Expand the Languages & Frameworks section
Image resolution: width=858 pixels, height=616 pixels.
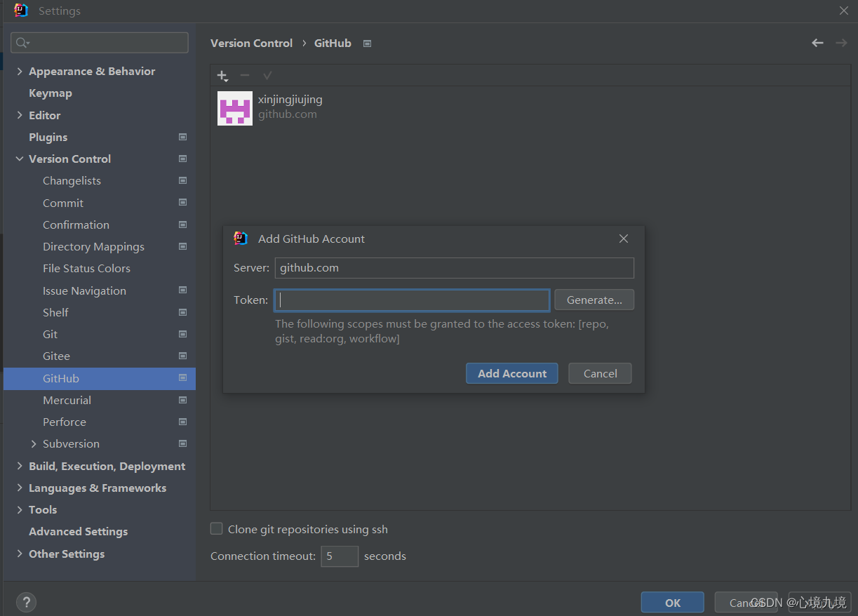coord(20,488)
